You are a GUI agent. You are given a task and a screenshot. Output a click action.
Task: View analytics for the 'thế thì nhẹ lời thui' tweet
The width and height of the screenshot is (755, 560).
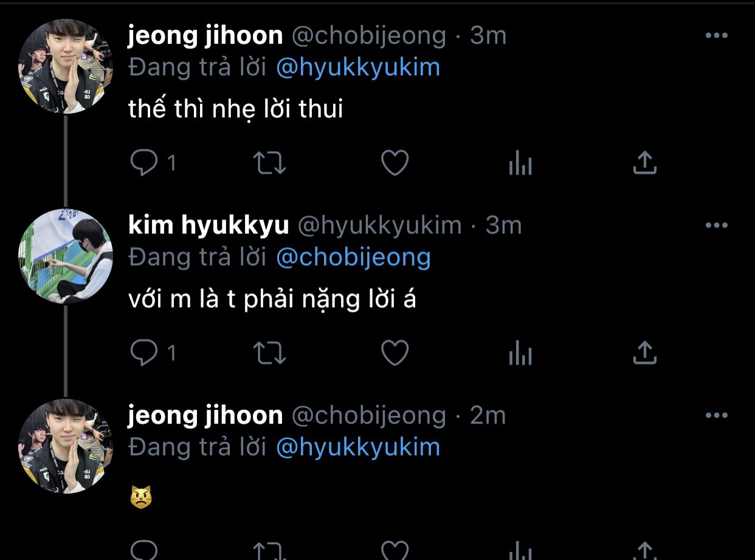pos(520,163)
